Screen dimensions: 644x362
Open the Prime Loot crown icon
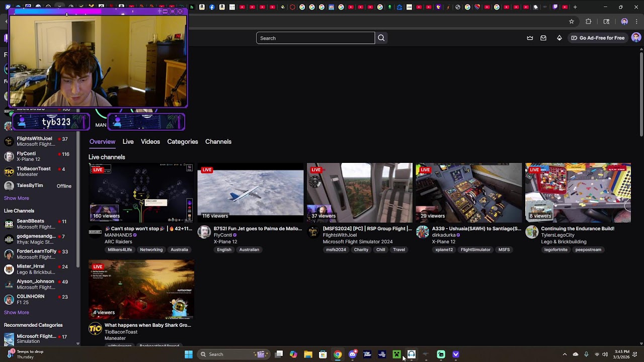(x=530, y=38)
